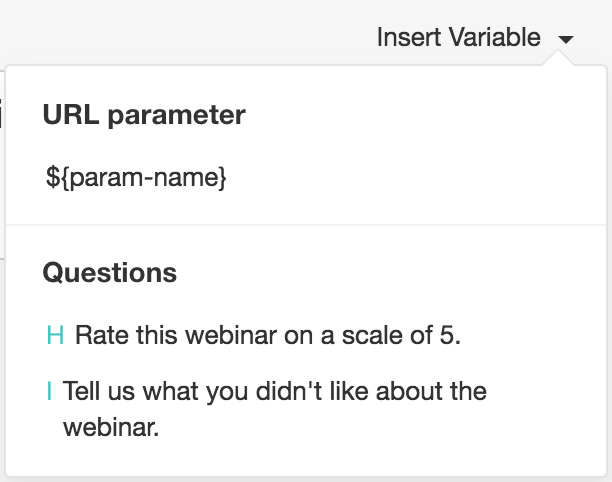The width and height of the screenshot is (612, 482).
Task: Click the word "webinar." on the wrapped line
Action: click(111, 427)
